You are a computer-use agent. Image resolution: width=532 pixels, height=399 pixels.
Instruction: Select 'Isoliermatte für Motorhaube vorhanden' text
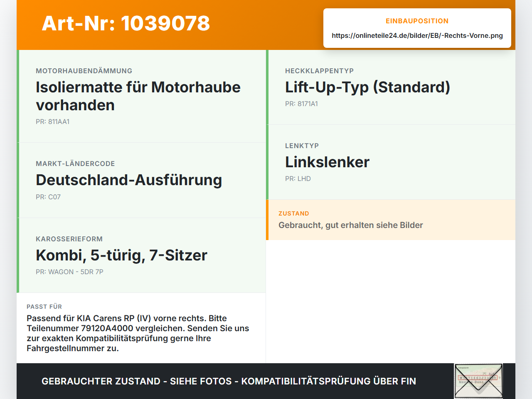click(x=138, y=96)
